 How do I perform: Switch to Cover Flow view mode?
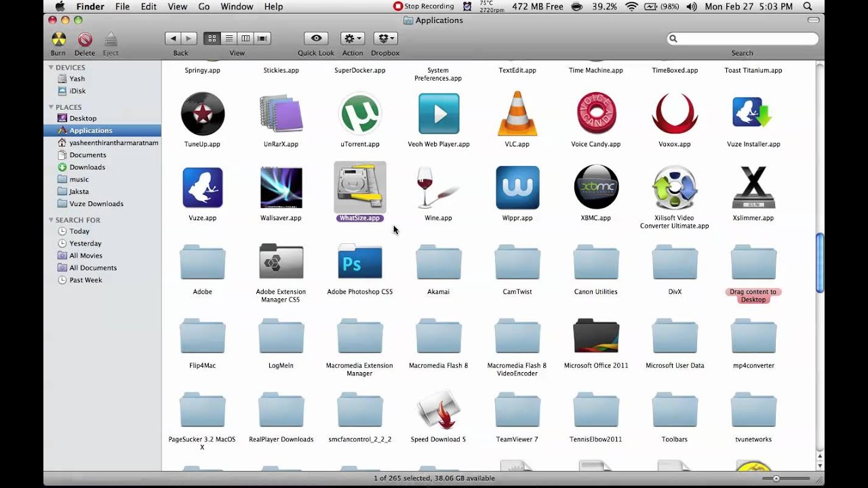click(x=262, y=39)
